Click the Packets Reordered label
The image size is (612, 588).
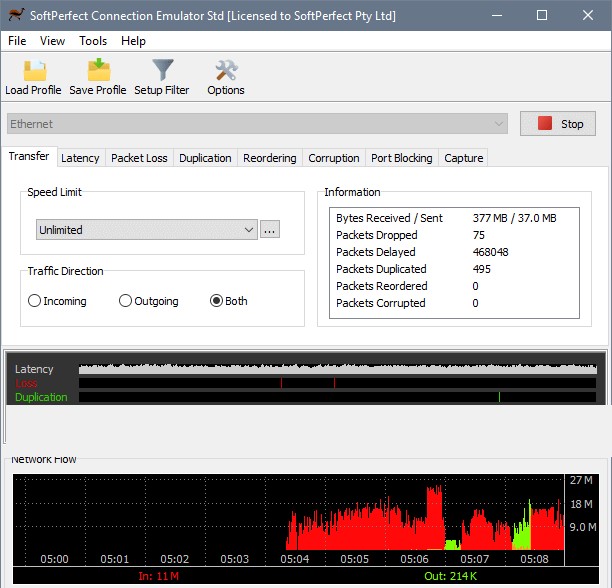coord(382,286)
